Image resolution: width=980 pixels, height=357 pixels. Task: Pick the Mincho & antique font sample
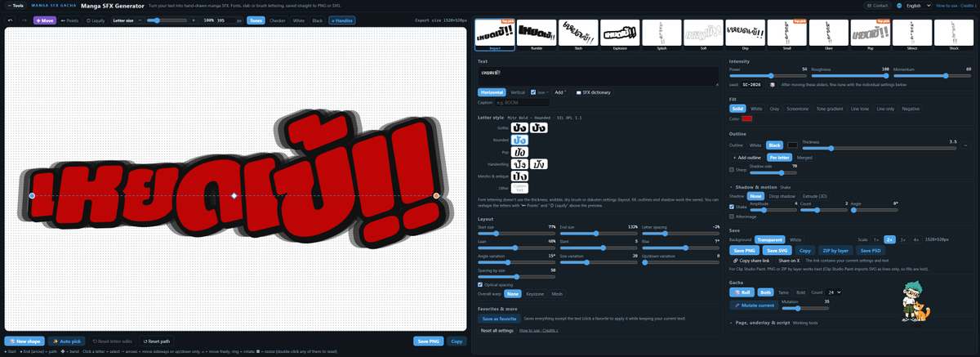519,176
